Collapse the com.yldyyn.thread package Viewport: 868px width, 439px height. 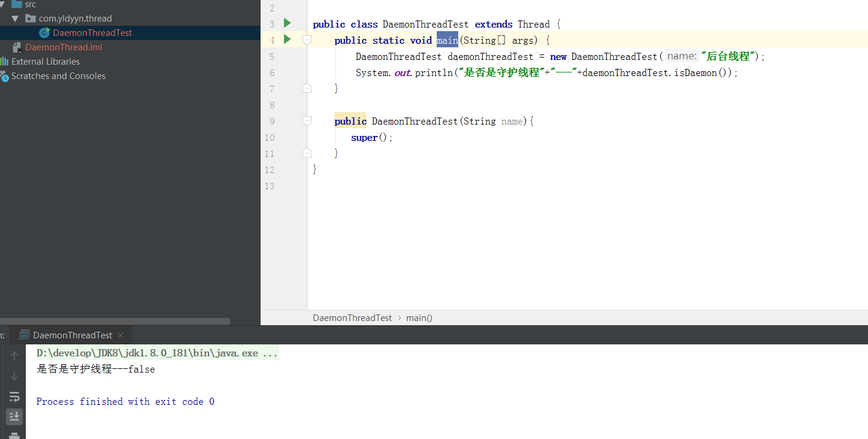pyautogui.click(x=16, y=19)
